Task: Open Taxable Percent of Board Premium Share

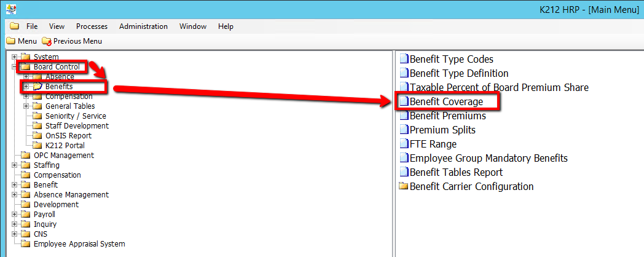Action: pos(499,87)
